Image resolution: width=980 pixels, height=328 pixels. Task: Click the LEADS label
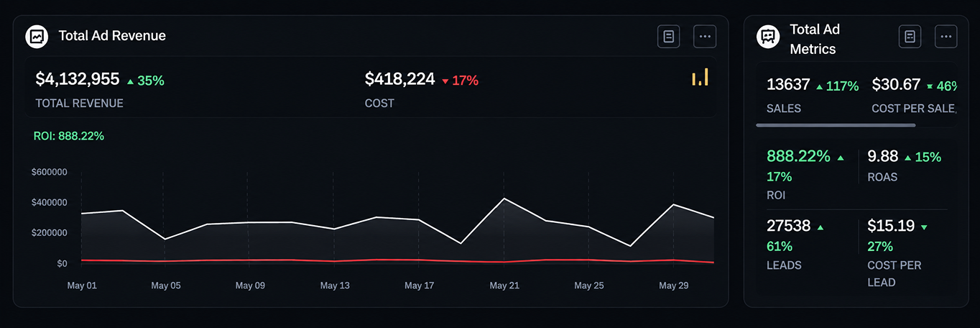(x=784, y=265)
